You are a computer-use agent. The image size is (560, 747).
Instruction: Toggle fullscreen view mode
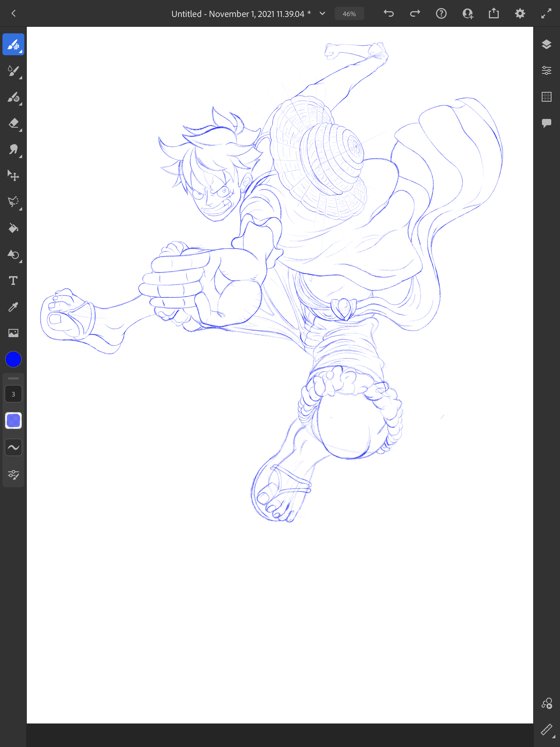tap(546, 13)
